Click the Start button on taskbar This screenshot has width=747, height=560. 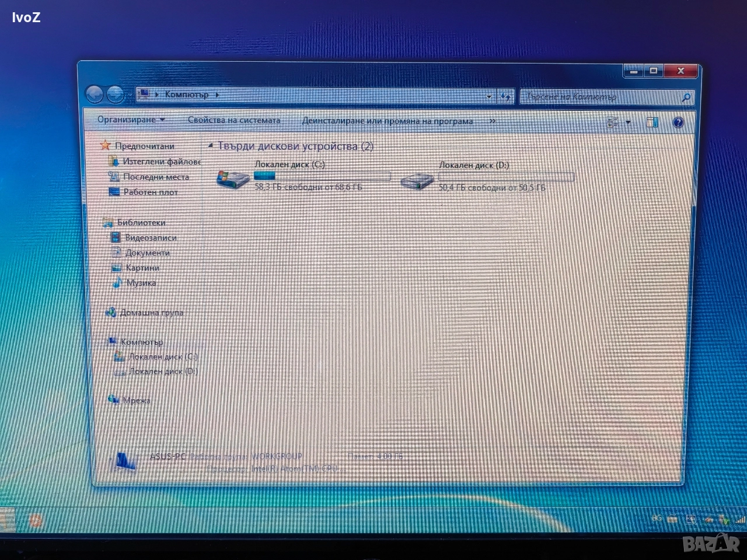[7, 519]
